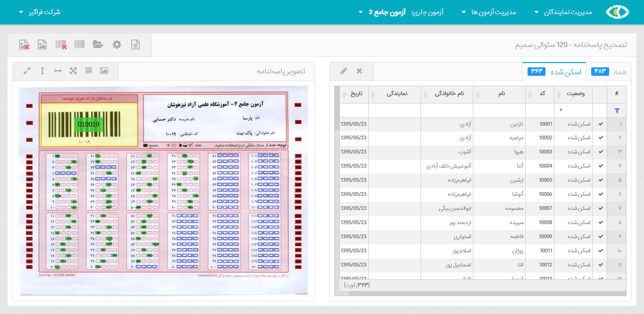
Task: Toggle the checkmark in row 10009
Action: click(600, 237)
